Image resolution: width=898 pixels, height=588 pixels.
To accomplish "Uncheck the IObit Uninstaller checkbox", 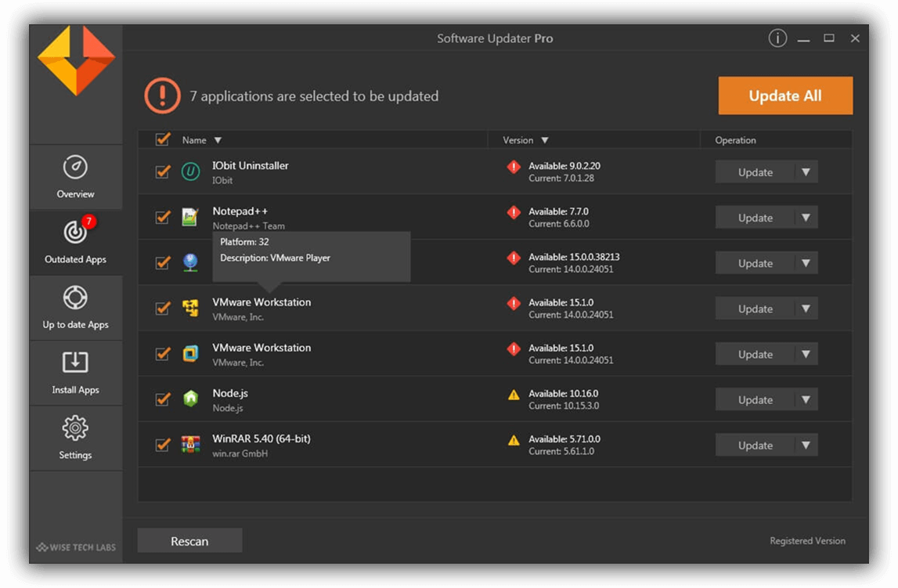I will (163, 171).
